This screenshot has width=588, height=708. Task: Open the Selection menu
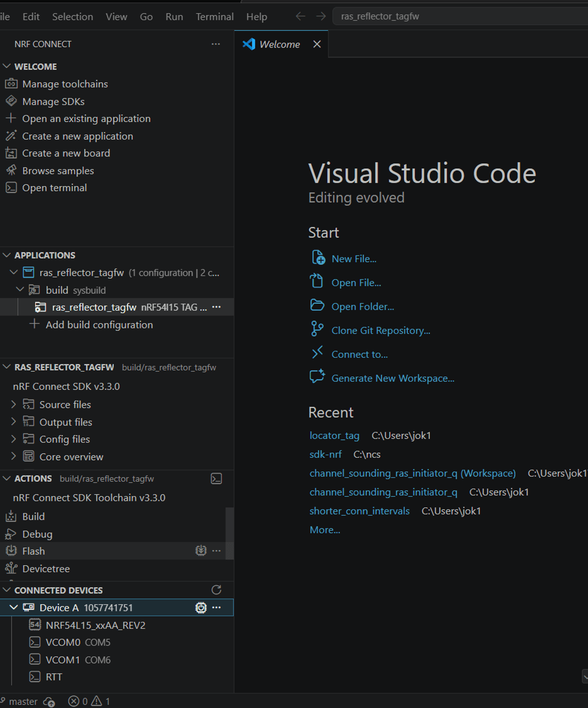pos(73,17)
